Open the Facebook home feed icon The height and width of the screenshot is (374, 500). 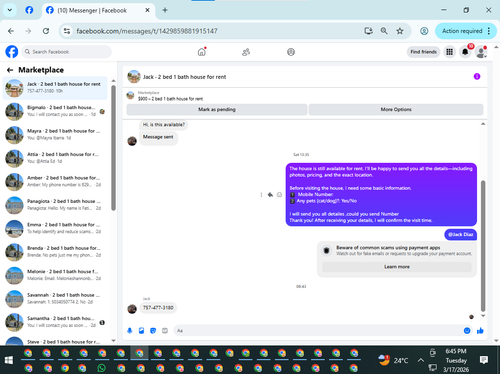pyautogui.click(x=202, y=52)
